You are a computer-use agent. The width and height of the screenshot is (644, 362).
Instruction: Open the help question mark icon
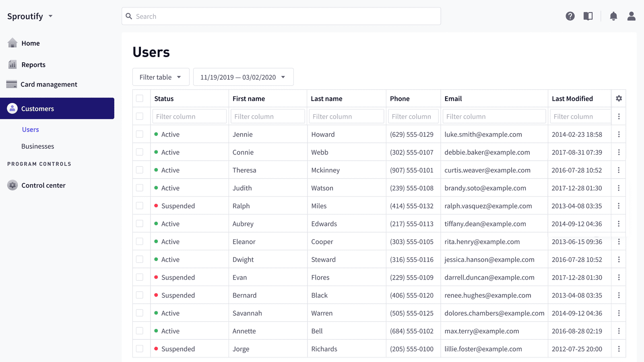[x=570, y=16]
